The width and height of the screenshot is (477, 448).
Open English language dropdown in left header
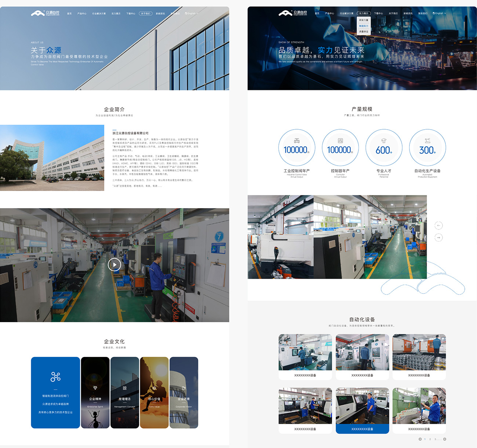192,14
